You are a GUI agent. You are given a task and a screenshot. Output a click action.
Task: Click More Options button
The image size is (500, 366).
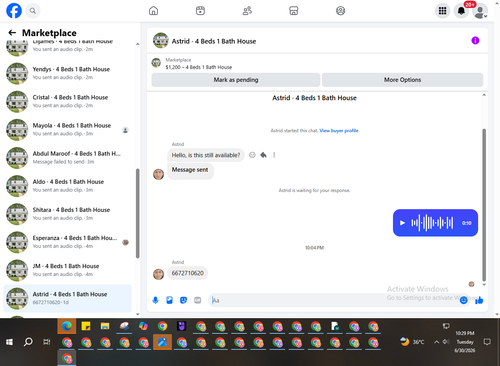click(402, 80)
